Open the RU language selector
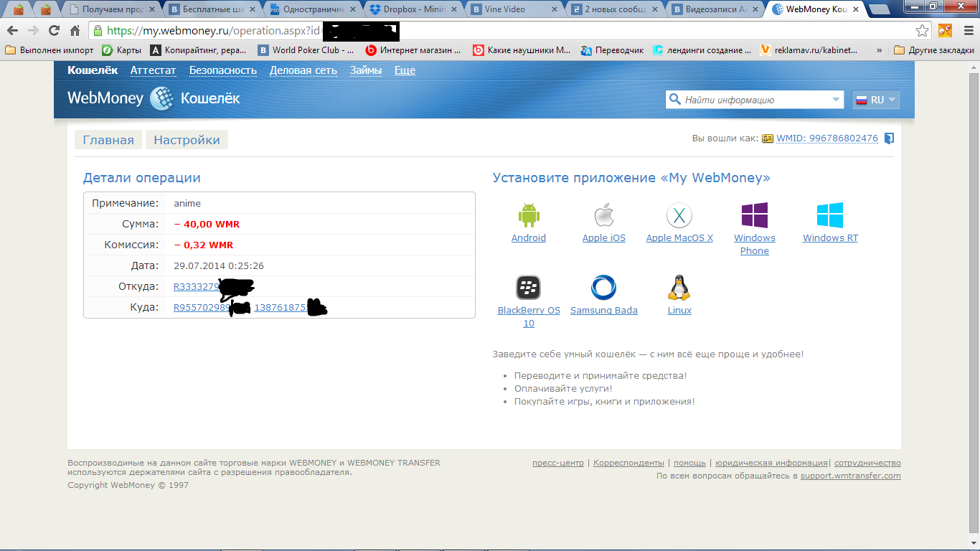The height and width of the screenshot is (551, 980). coord(876,100)
